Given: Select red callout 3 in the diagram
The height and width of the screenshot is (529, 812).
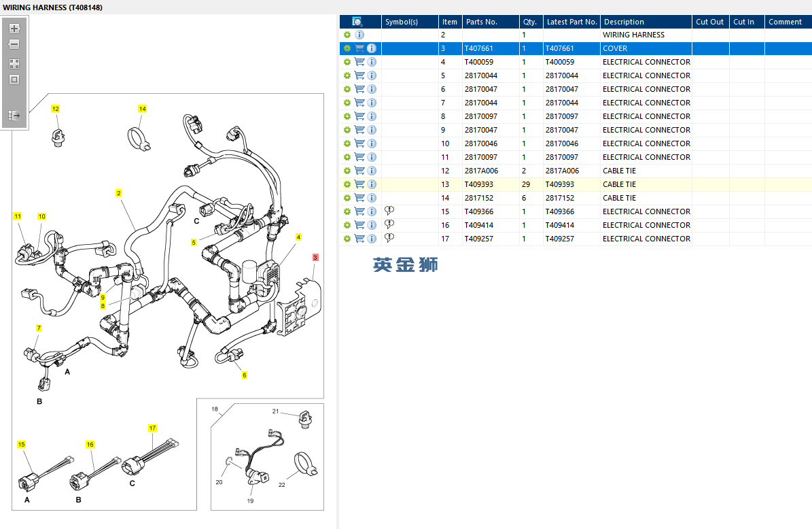Looking at the screenshot, I should [x=315, y=258].
